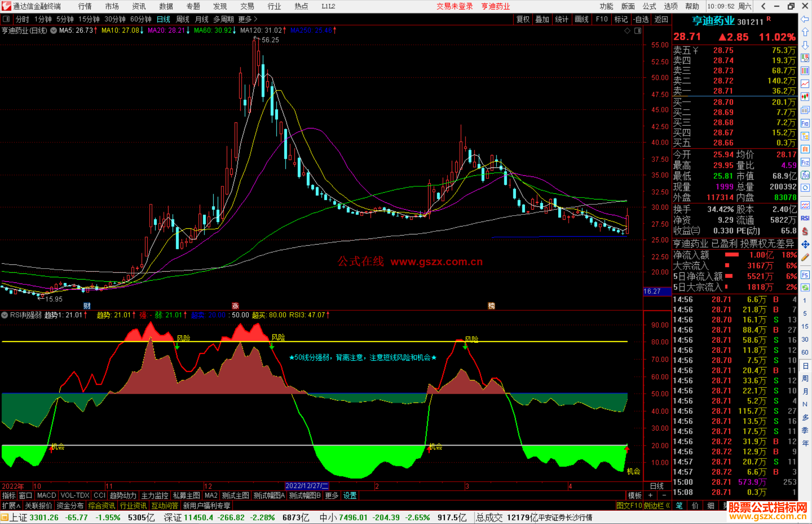812x524 pixels.
Task: Click the yellow MA10 legend label
Action: pos(120,30)
